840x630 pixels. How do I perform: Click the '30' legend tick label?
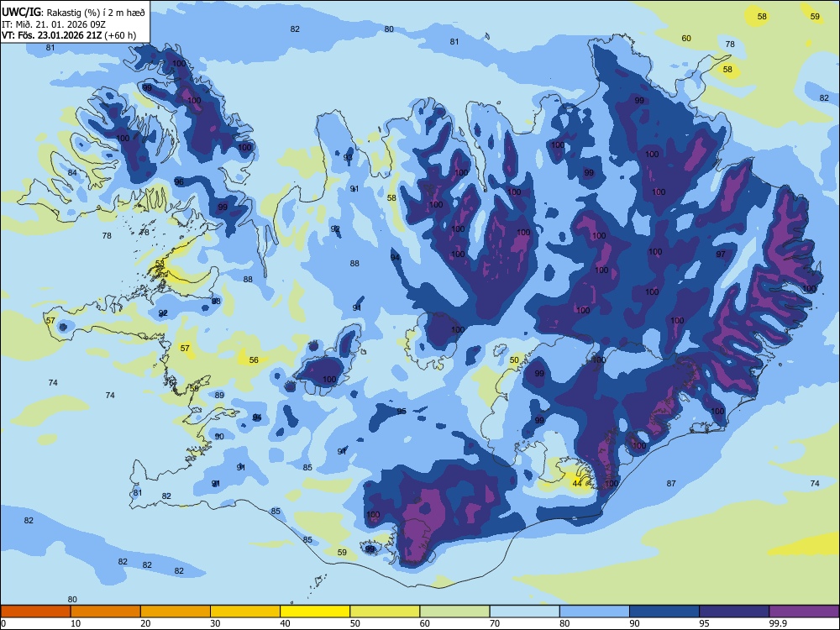coord(215,623)
